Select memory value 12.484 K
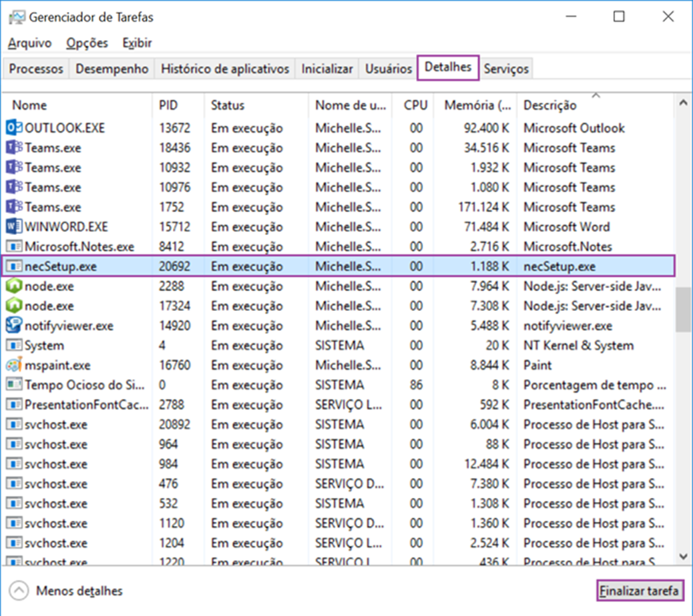693x616 pixels. [486, 464]
